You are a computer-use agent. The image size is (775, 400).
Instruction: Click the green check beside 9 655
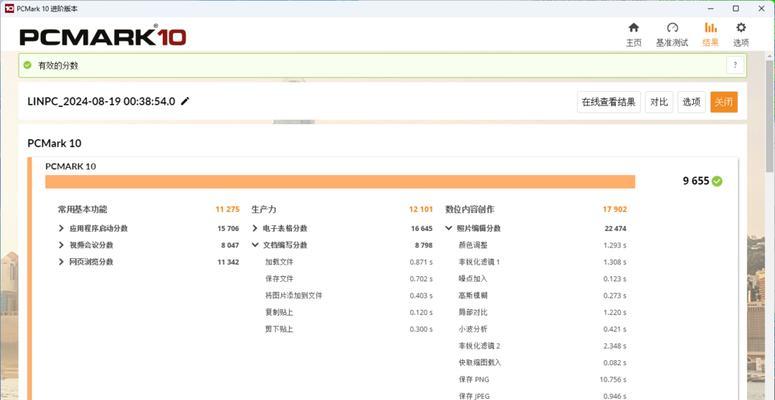click(x=717, y=181)
